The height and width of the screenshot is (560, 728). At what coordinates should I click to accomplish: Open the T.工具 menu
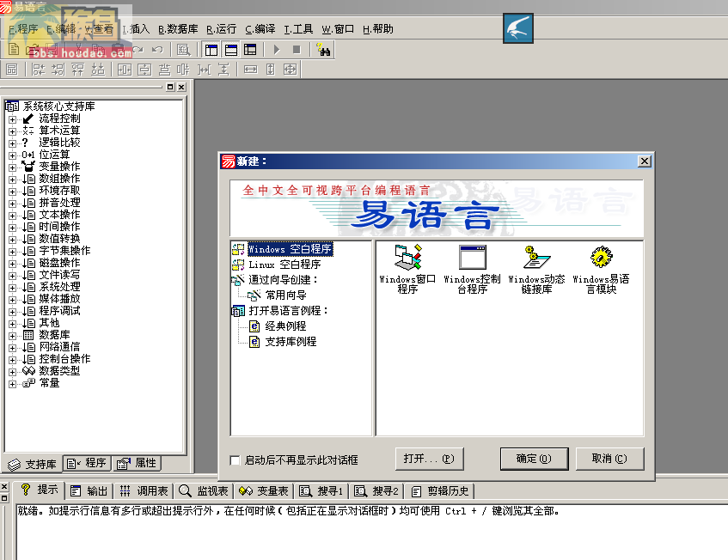[298, 29]
